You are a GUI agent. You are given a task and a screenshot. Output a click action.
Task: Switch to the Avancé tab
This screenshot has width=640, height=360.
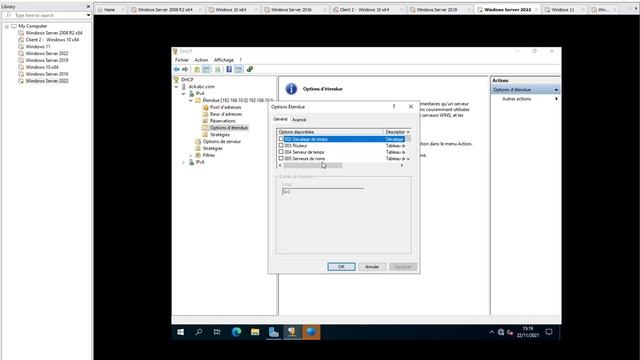pos(299,120)
